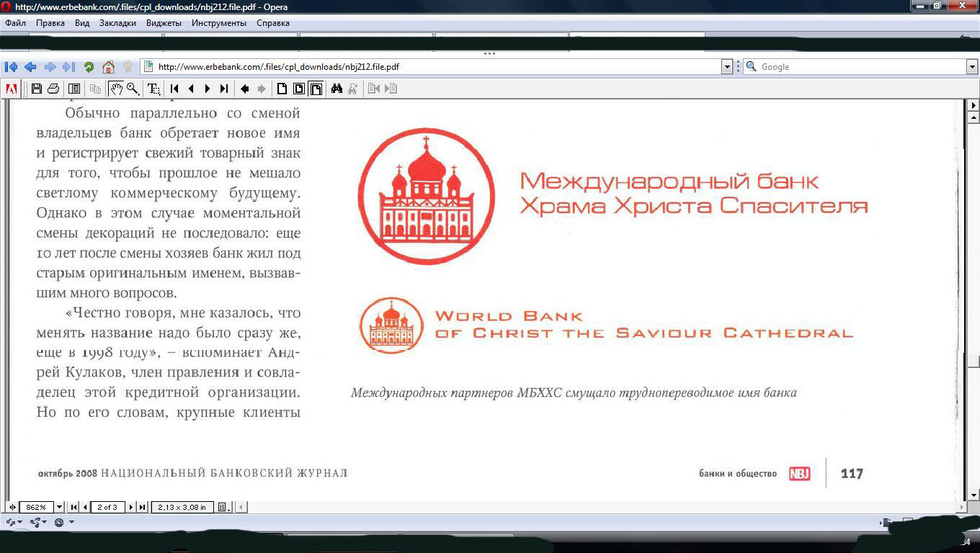The image size is (980, 553).
Task: Click the last greyed icon in PDF toolbar
Action: click(391, 89)
